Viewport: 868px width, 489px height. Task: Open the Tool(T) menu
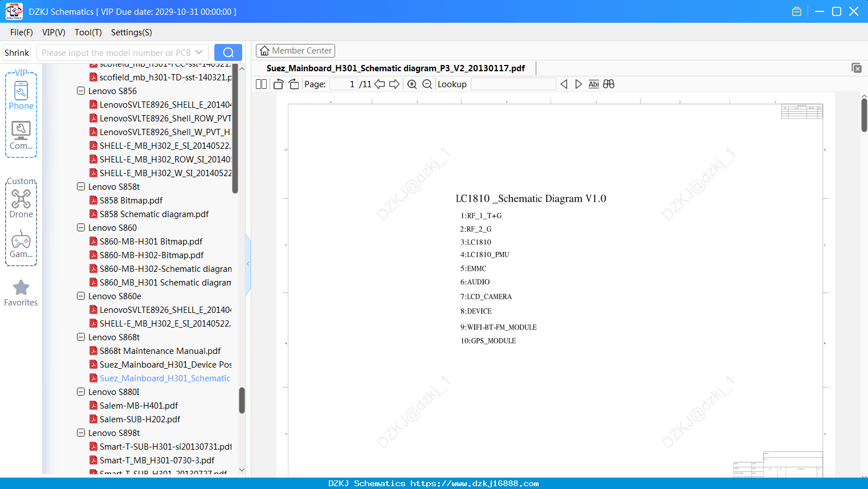coord(88,32)
